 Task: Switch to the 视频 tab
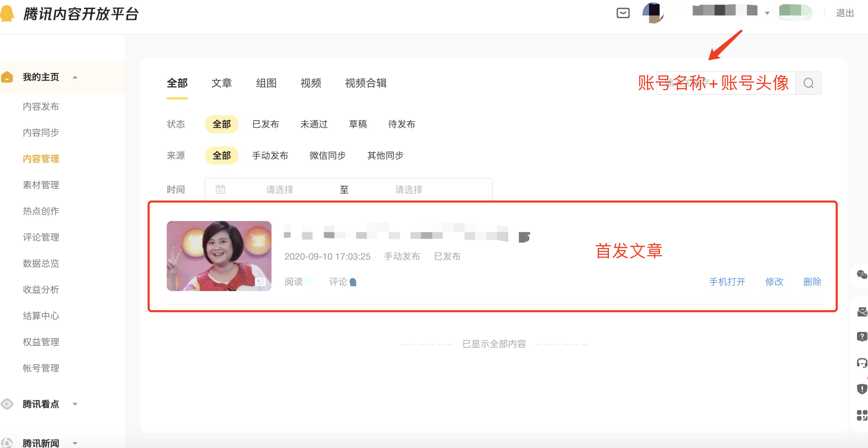[311, 83]
